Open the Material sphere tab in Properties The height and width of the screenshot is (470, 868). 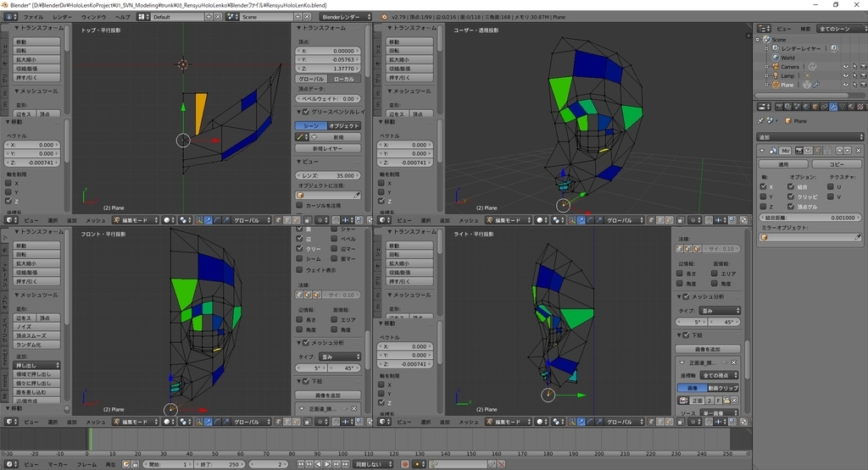[851, 107]
